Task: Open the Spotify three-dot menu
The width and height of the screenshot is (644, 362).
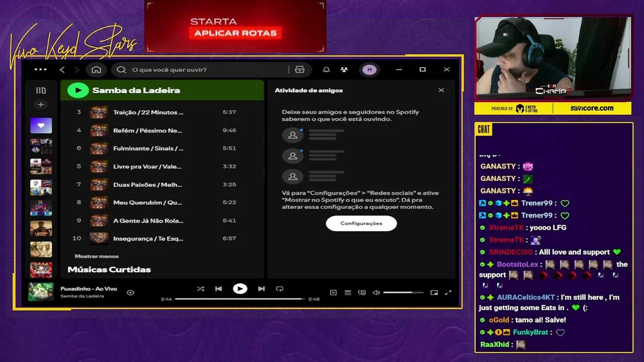Action: click(40, 70)
